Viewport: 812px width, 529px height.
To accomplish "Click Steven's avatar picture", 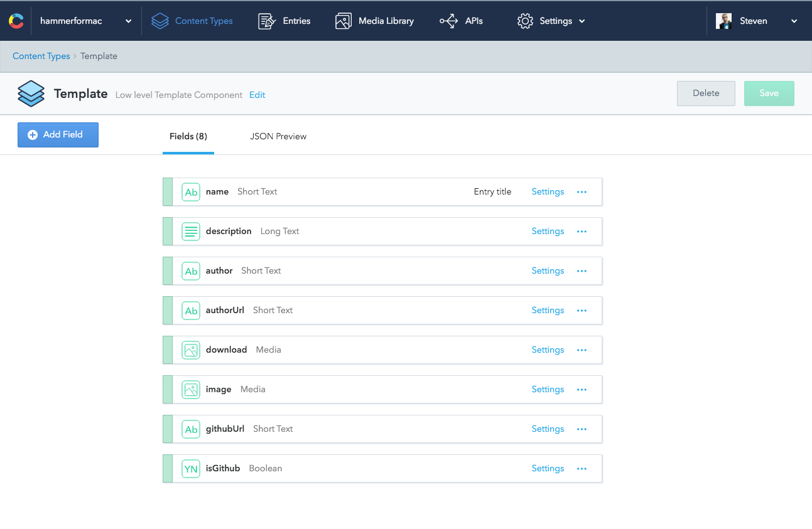I will point(724,21).
